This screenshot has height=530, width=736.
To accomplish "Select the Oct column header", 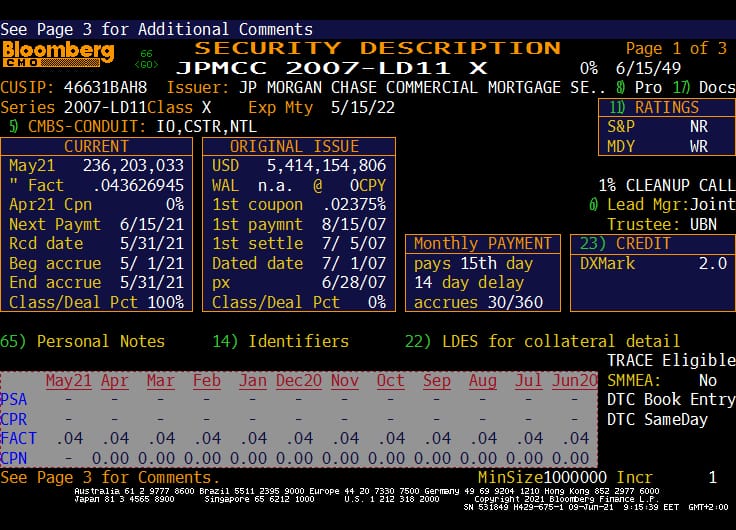I will (391, 381).
